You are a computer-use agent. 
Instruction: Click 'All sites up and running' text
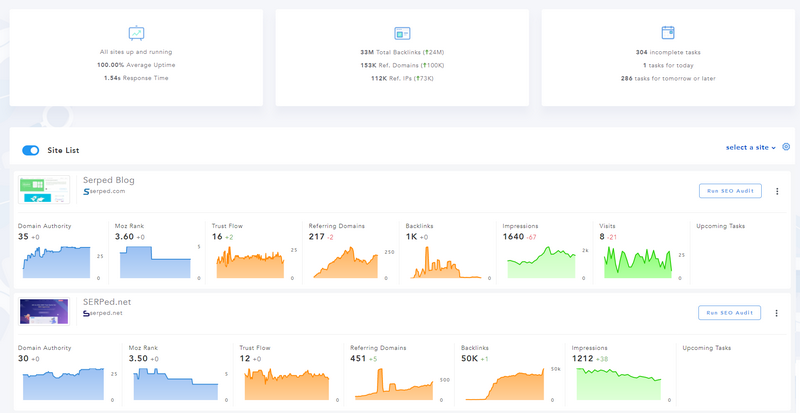coord(136,52)
